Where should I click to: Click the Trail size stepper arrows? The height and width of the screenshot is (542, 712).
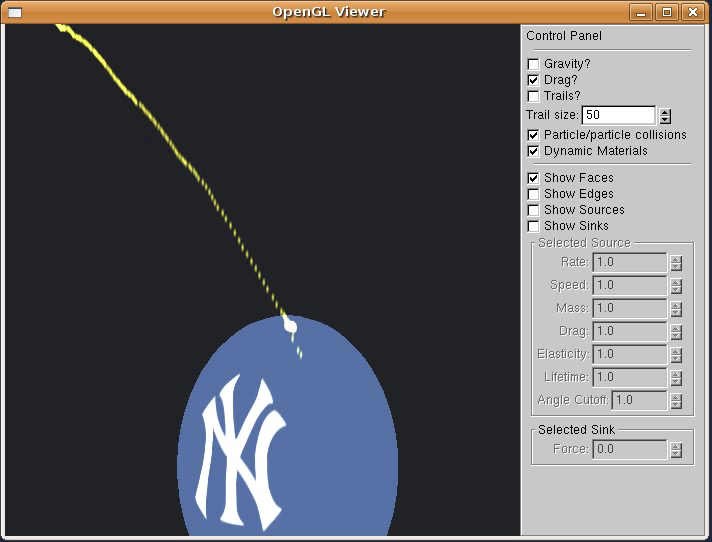click(x=665, y=116)
